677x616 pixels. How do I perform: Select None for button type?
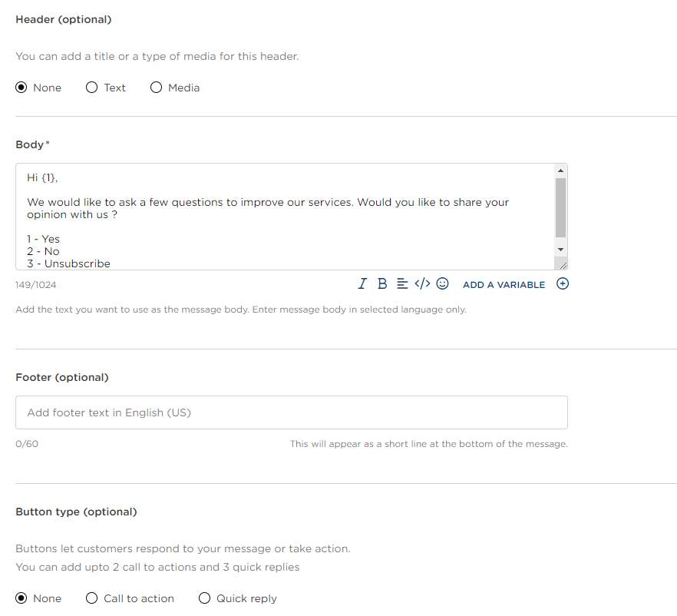point(21,598)
